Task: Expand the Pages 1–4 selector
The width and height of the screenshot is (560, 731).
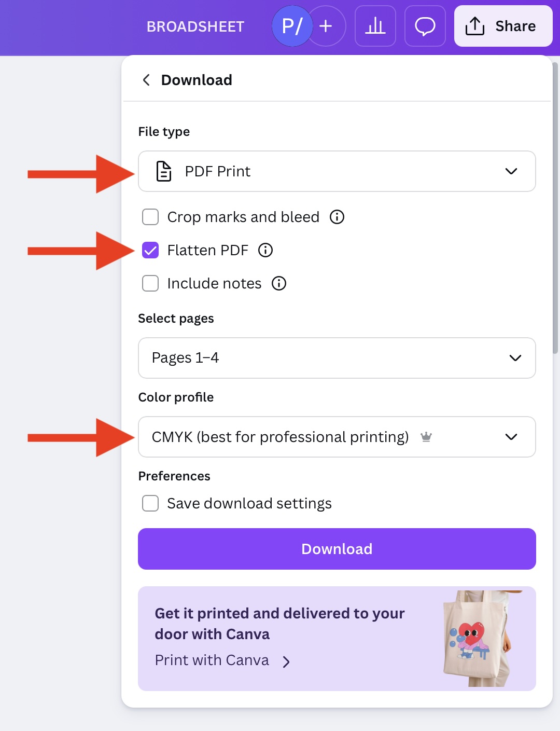Action: pyautogui.click(x=337, y=358)
